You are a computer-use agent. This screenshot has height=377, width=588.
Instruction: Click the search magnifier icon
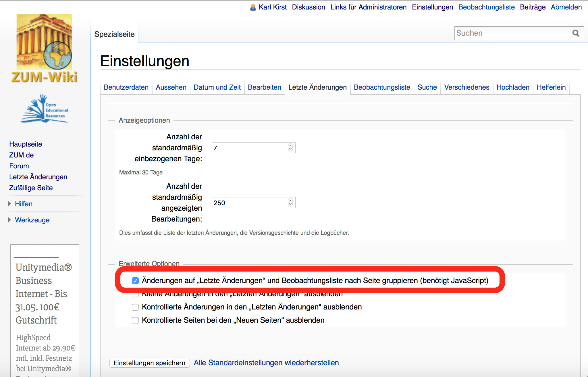(576, 33)
